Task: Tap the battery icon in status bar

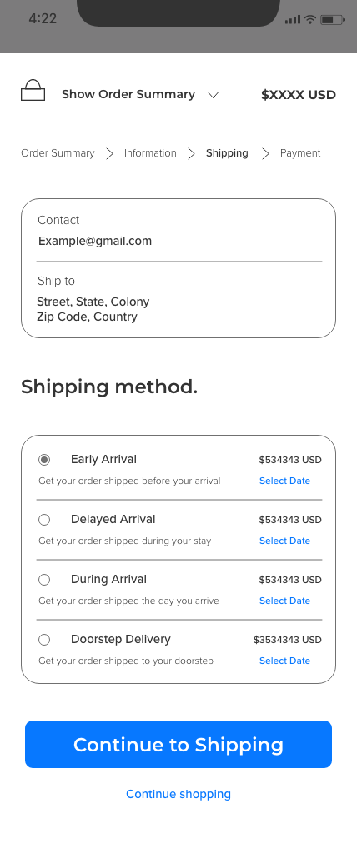Action: [333, 20]
